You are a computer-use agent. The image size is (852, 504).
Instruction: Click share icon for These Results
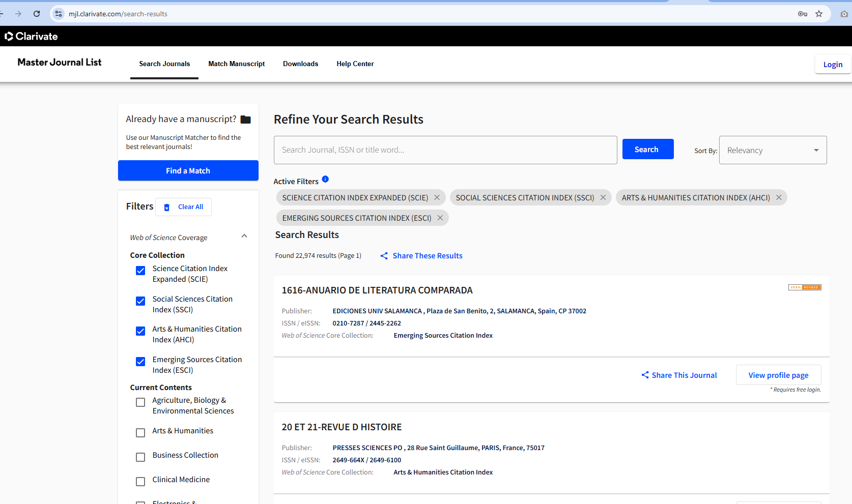[x=384, y=256]
